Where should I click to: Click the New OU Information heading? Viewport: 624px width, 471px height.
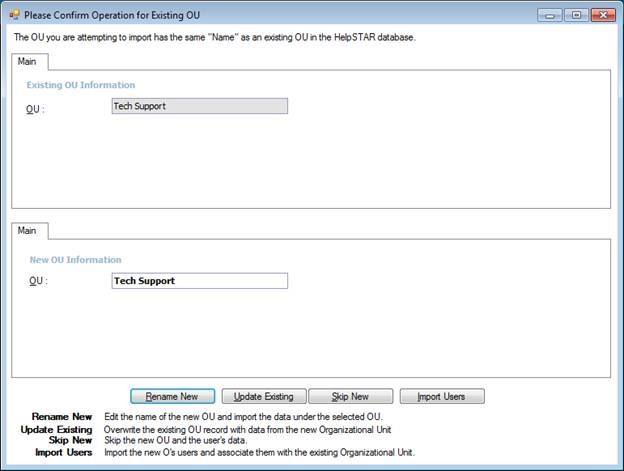(x=75, y=260)
